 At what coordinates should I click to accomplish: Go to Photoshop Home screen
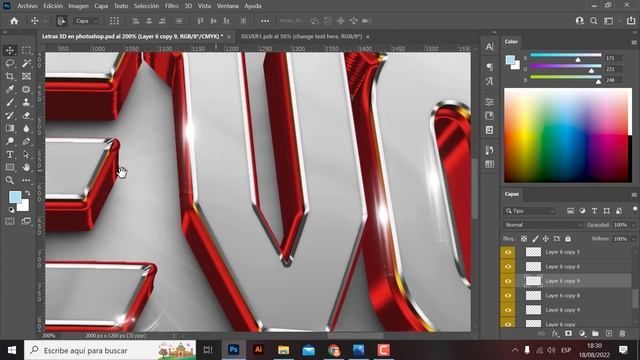point(14,21)
